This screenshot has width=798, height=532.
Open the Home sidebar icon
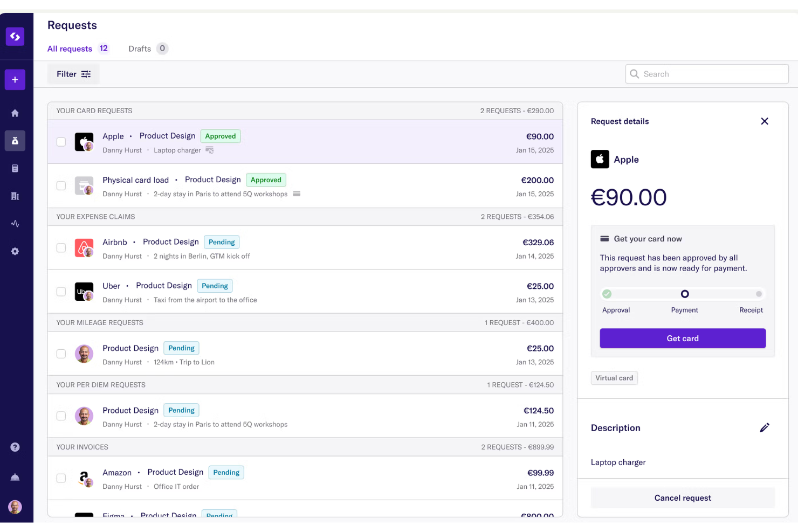point(15,113)
